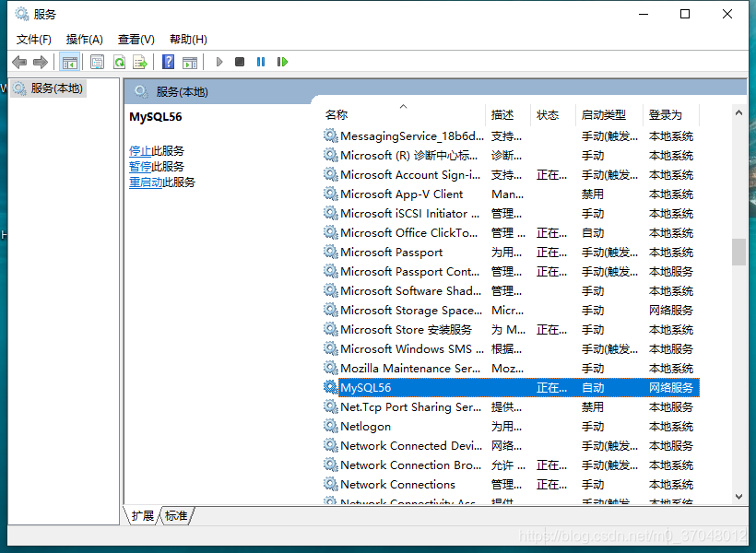Select Network Connection Bro... service
This screenshot has height=553, width=756.
pos(511,465)
